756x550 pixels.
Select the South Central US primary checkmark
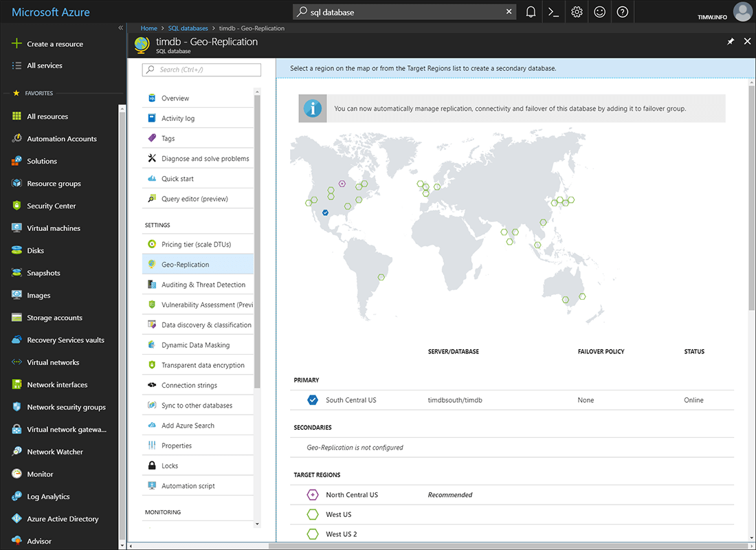313,400
